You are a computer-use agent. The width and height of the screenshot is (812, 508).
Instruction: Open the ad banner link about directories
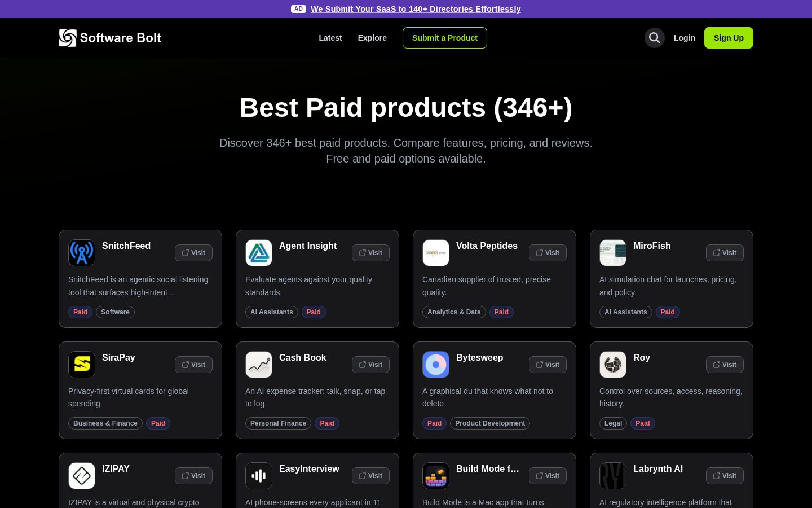[x=416, y=9]
